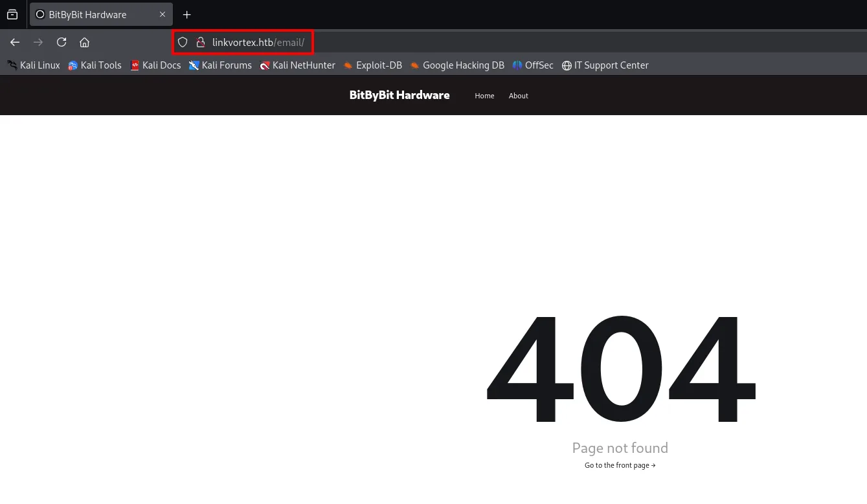The image size is (867, 504).
Task: Navigate to Home in site menu
Action: coord(484,96)
